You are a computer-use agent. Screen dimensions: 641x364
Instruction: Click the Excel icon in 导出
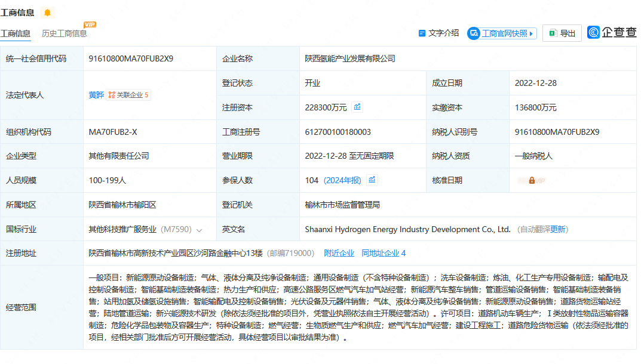click(553, 33)
